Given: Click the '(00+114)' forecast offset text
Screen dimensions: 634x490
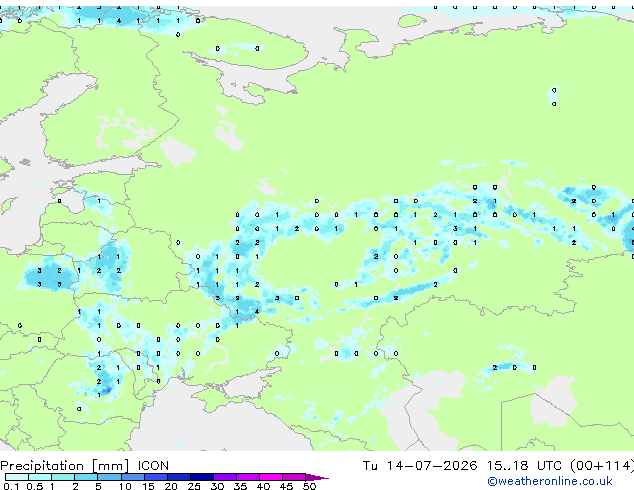Looking at the screenshot, I should [x=602, y=466].
